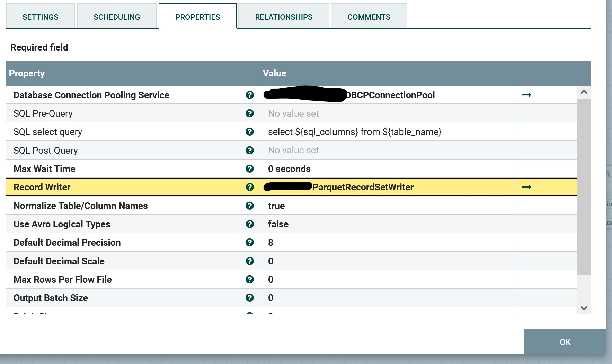612x364 pixels.
Task: Open the Settings tab
Action: pyautogui.click(x=41, y=17)
